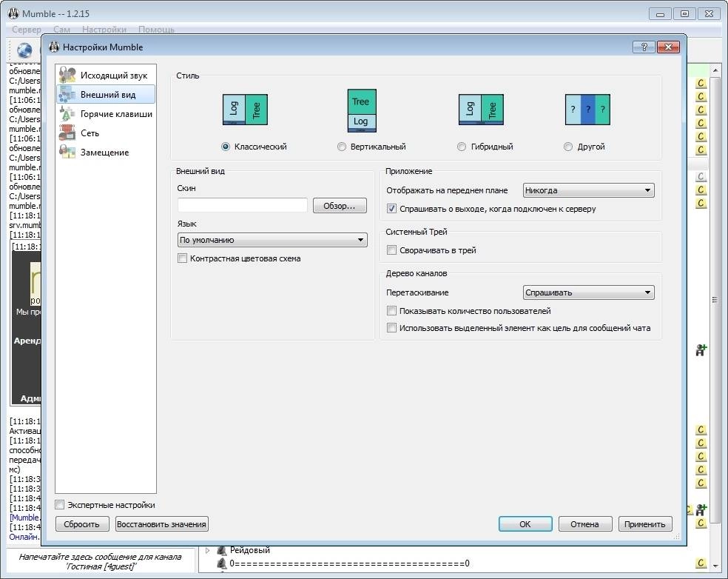Toggle Экспертные настройки checkbox
Image resolution: width=728 pixels, height=579 pixels.
pyautogui.click(x=60, y=505)
